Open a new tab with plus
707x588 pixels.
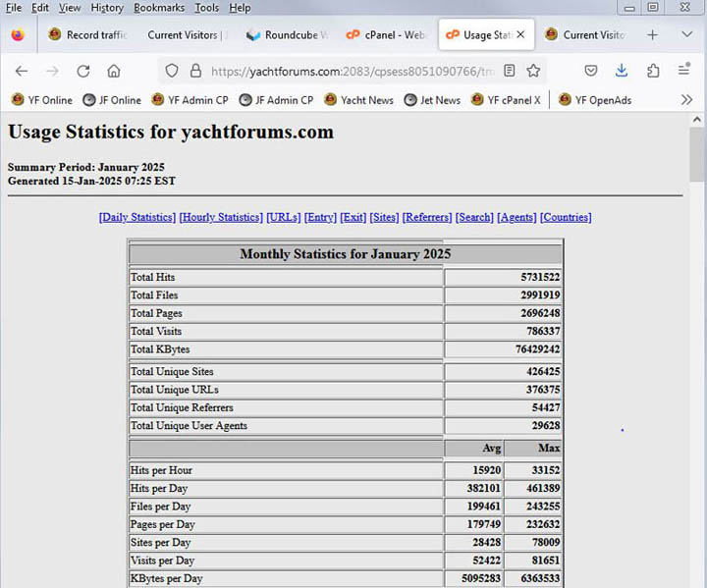[652, 35]
